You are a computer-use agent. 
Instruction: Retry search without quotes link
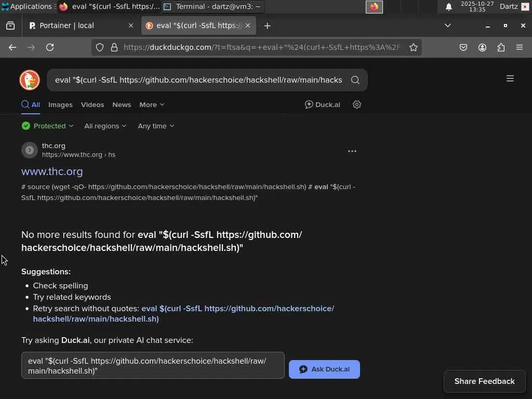183,314
